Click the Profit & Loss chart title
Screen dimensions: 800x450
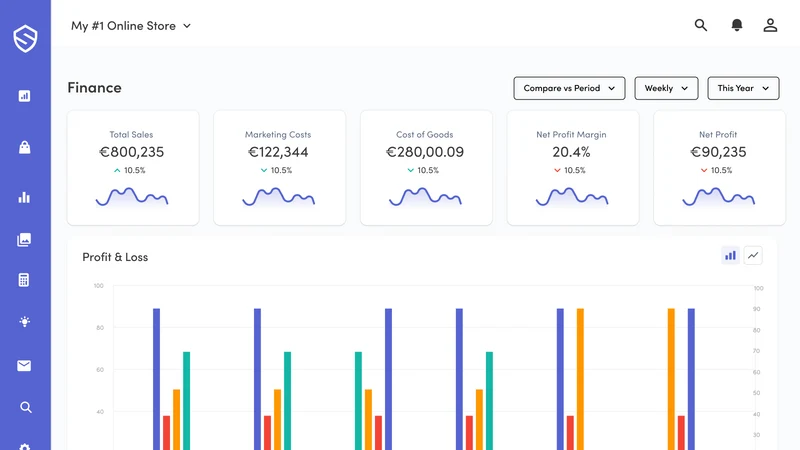tap(115, 257)
